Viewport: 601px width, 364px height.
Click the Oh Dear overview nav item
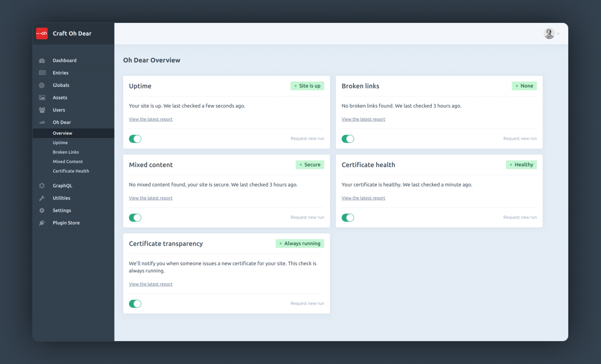coord(62,133)
